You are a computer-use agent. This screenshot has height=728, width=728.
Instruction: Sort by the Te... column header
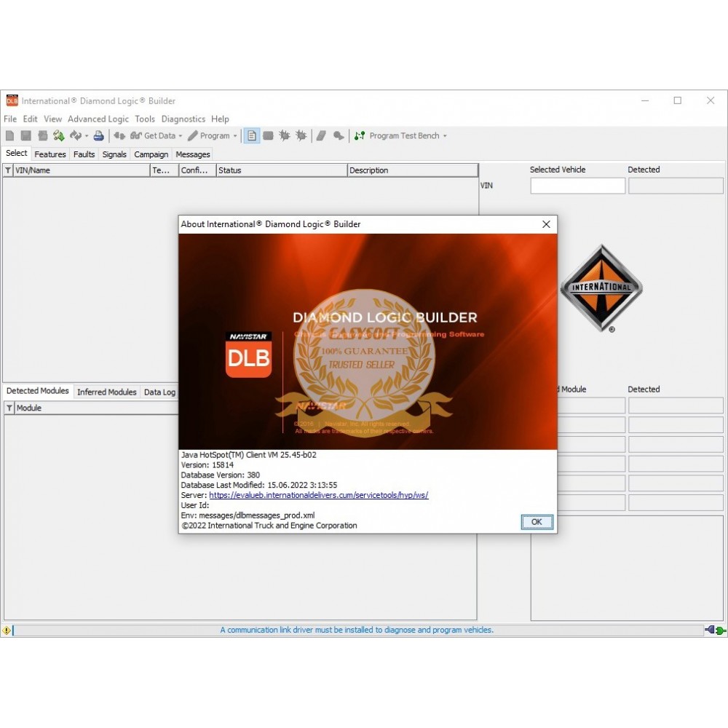(x=165, y=170)
